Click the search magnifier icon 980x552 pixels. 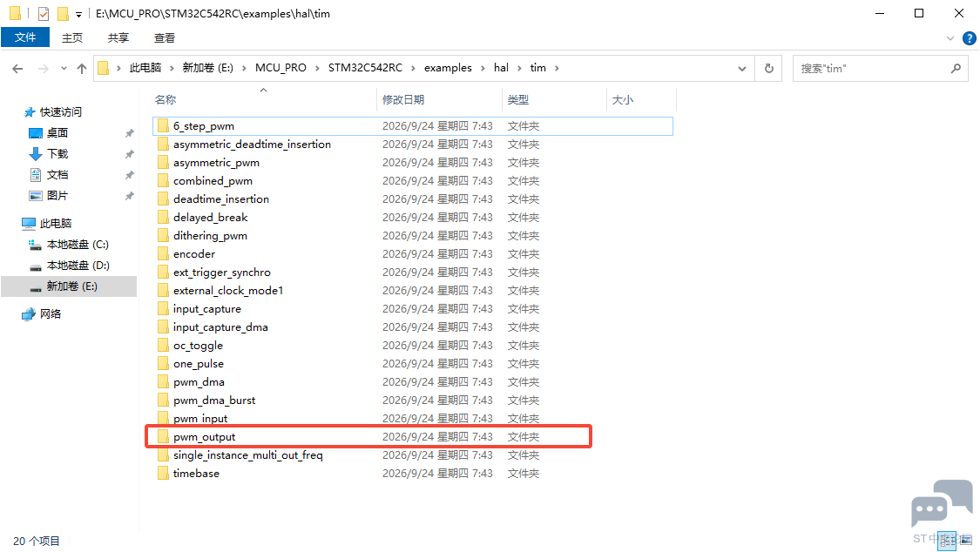956,69
